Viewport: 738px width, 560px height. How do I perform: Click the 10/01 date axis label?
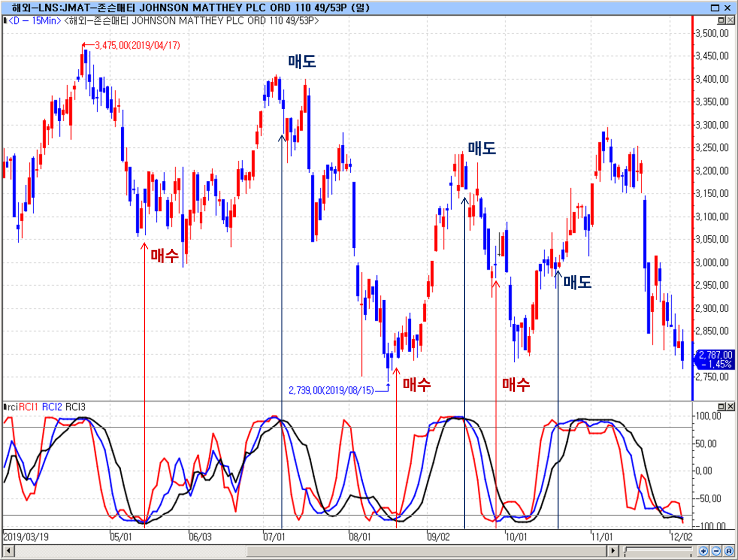click(x=516, y=537)
